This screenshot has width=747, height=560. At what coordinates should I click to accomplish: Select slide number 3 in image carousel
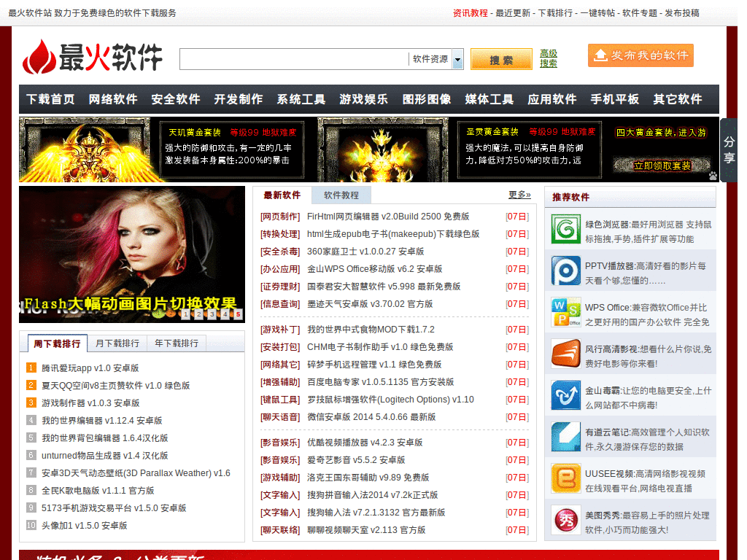212,314
